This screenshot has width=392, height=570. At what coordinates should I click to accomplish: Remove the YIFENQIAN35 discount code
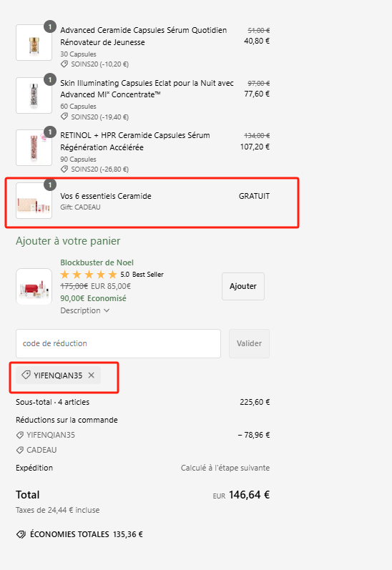pos(92,375)
